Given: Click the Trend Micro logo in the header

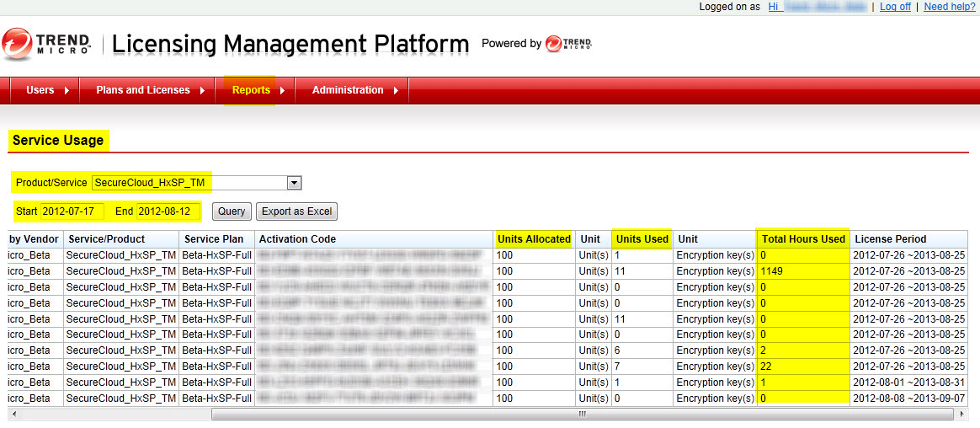Looking at the screenshot, I should coord(46,45).
